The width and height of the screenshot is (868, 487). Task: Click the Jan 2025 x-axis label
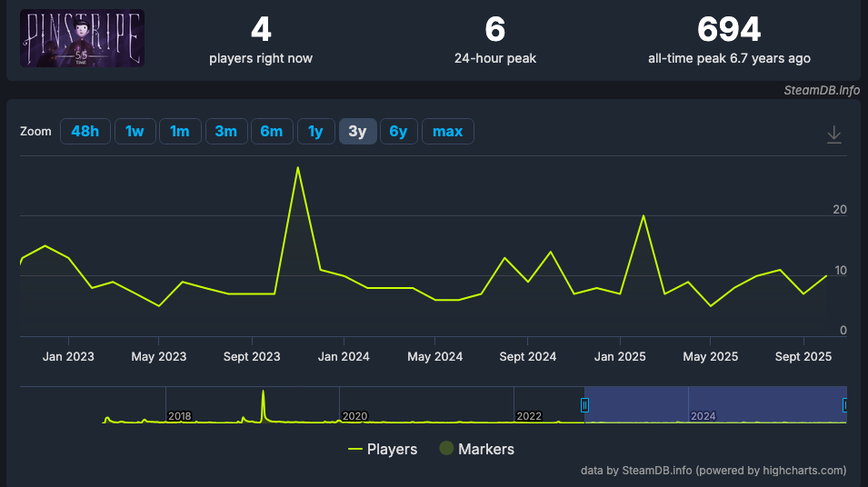point(620,356)
